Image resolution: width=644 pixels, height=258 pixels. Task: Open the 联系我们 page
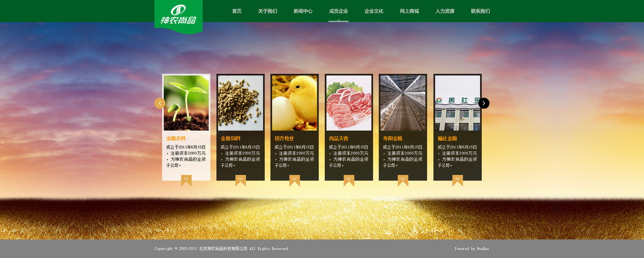pyautogui.click(x=480, y=11)
